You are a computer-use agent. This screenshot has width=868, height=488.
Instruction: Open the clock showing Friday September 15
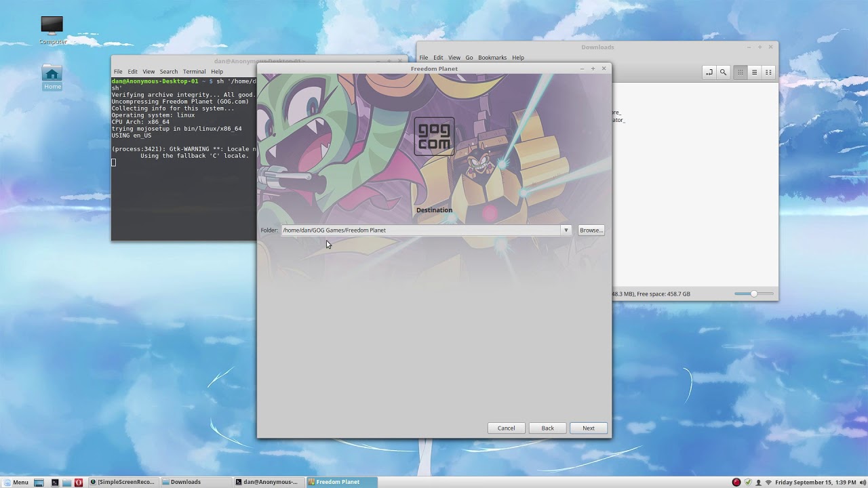816,483
